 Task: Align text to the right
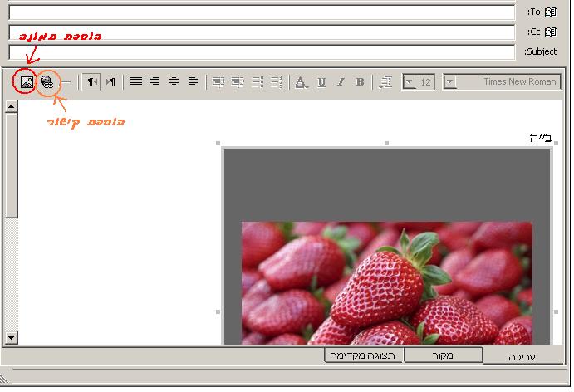pos(155,82)
